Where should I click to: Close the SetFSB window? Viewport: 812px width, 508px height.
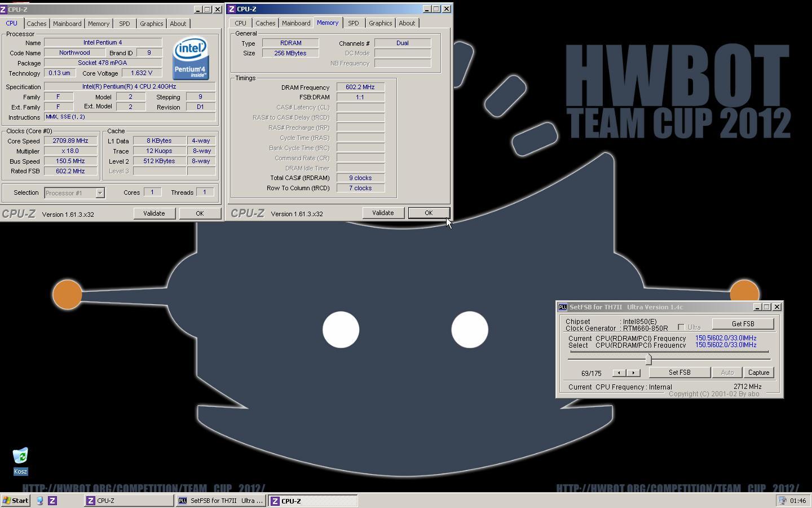(x=777, y=307)
